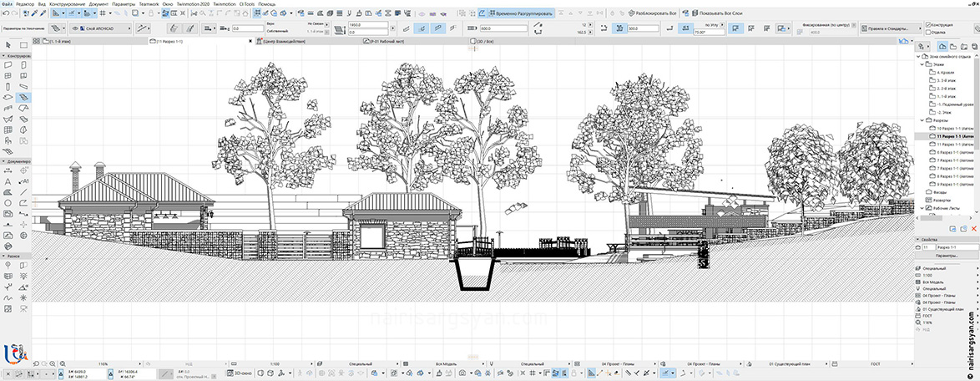The width and height of the screenshot is (980, 381).
Task: Select the Arrow selection tool in toolbox
Action: click(x=8, y=44)
